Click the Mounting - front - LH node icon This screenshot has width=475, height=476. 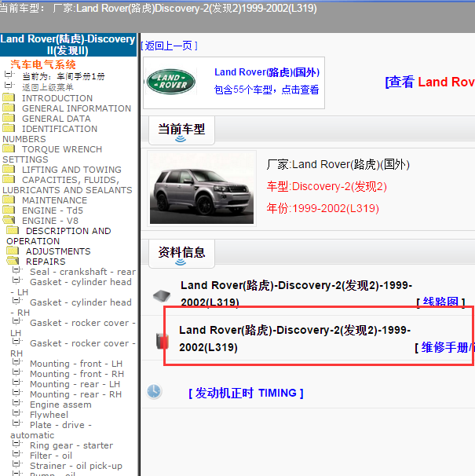pyautogui.click(x=17, y=362)
